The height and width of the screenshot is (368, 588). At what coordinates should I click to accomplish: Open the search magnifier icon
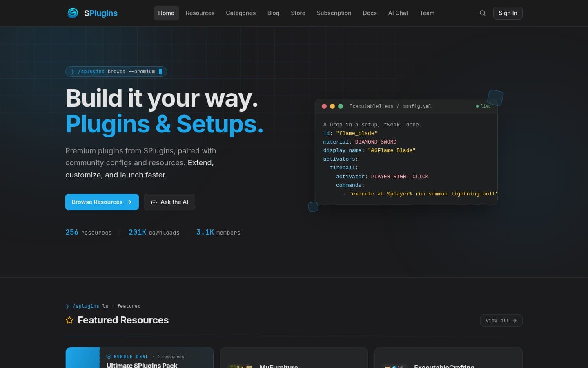point(483,13)
